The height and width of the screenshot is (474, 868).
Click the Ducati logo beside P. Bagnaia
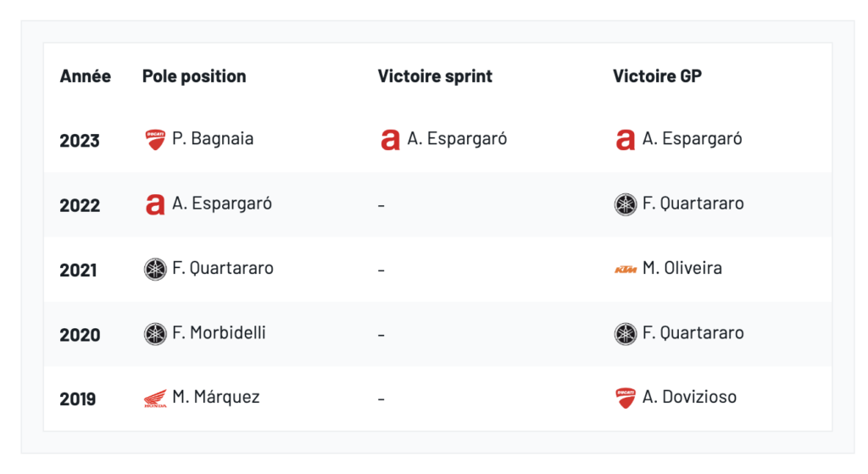tap(155, 140)
